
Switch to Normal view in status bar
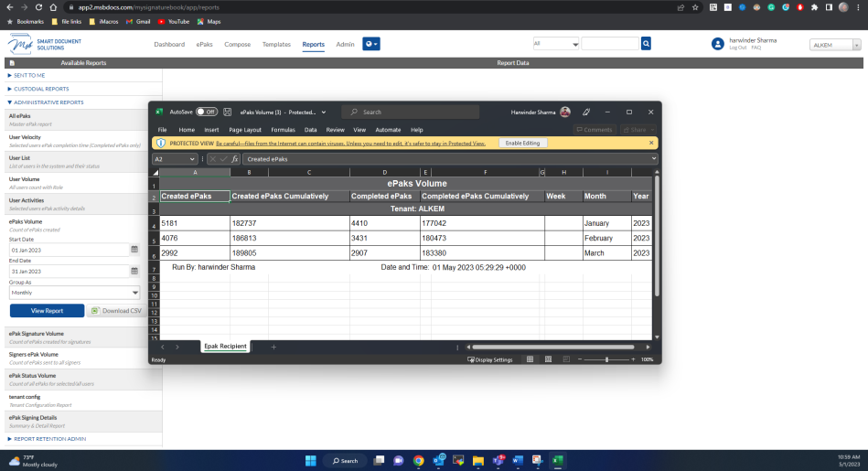(x=530, y=359)
